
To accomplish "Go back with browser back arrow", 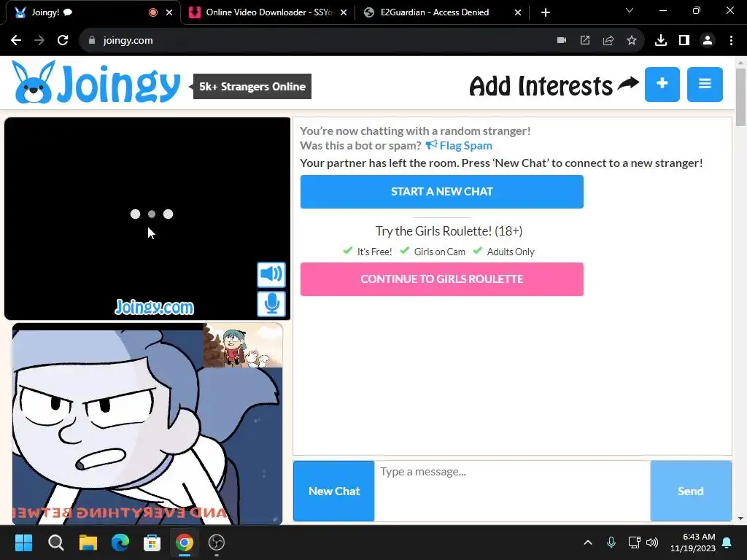I will (16, 41).
